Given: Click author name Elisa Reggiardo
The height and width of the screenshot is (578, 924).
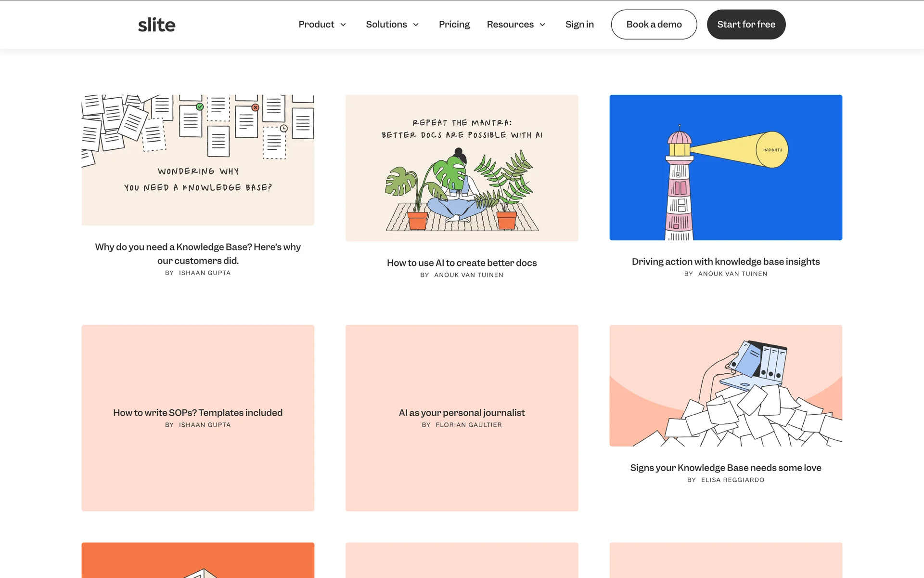Looking at the screenshot, I should [732, 480].
